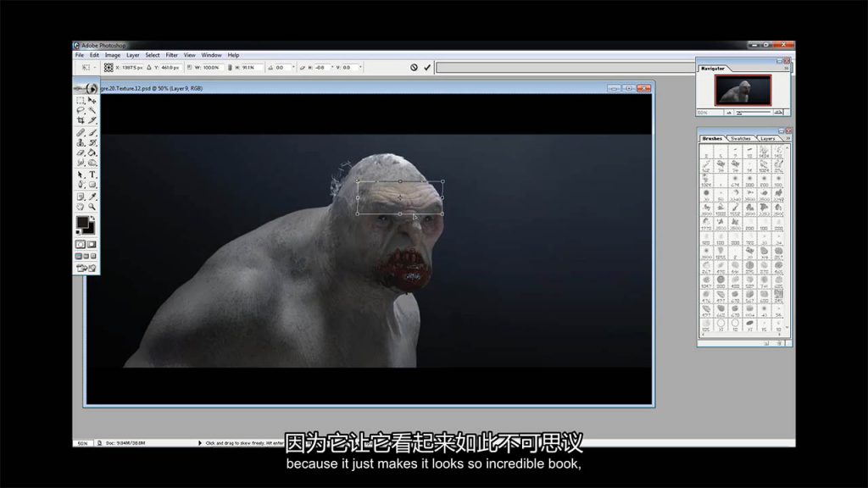Select the Pen tool
868x488 pixels.
click(x=81, y=184)
